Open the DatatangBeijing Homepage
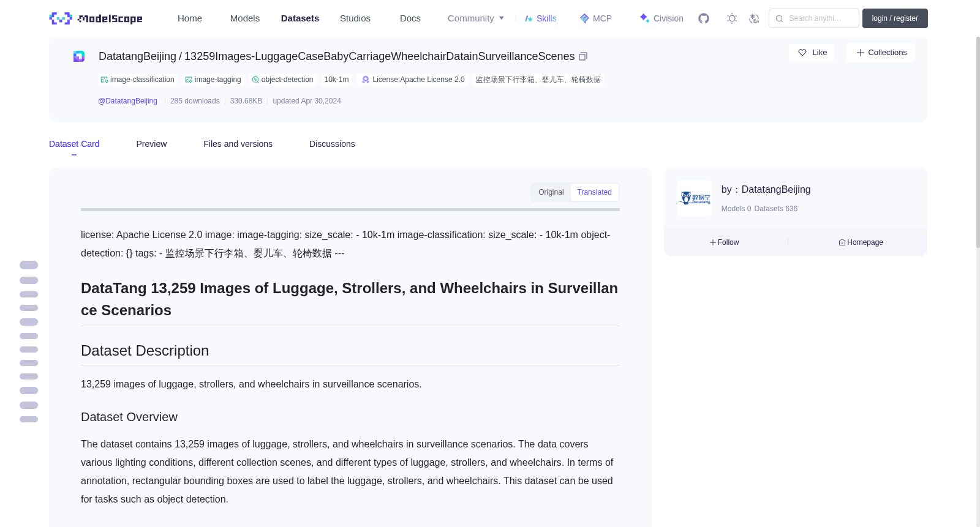Screen dimensions: 980x527 click(x=861, y=242)
